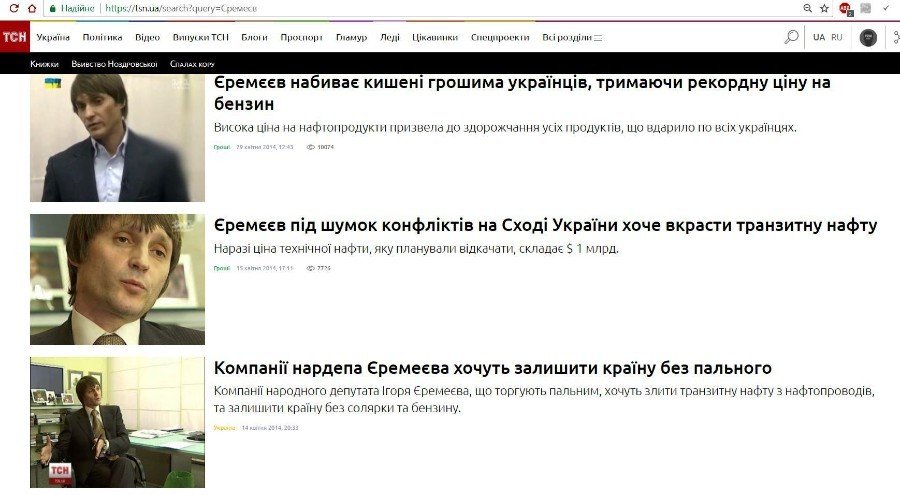
Task: Switch site language to UA
Action: tap(819, 37)
